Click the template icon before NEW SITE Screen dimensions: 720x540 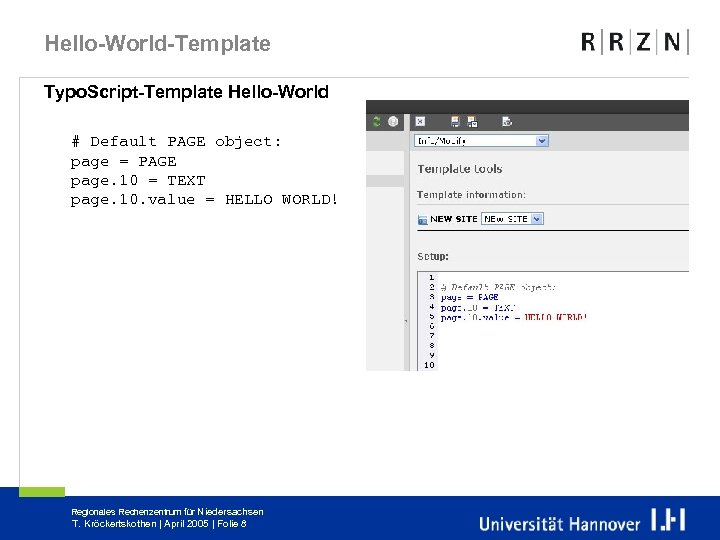tap(422, 220)
